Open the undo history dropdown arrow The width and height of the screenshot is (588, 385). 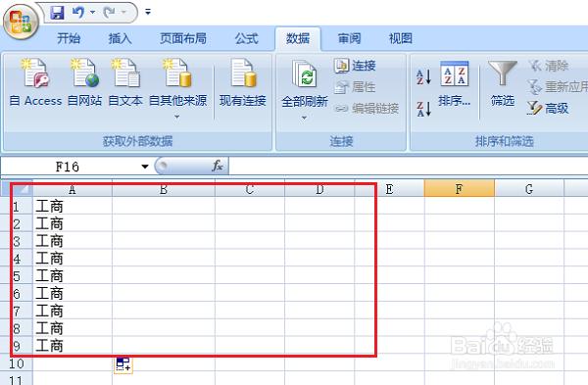point(93,13)
